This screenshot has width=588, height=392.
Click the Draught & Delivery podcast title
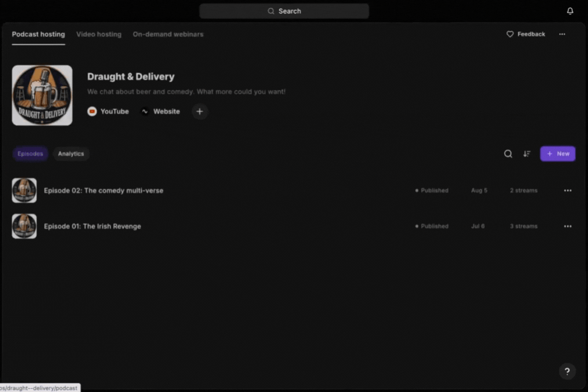131,76
